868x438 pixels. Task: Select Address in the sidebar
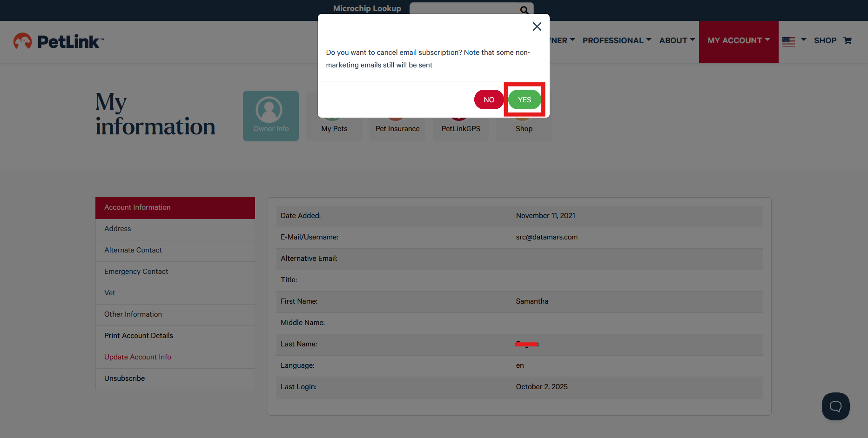tap(175, 229)
